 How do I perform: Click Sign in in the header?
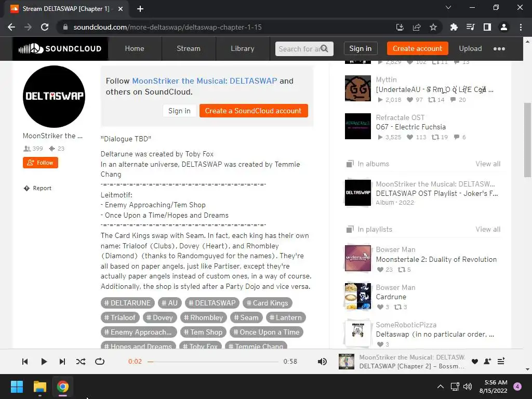click(x=361, y=48)
